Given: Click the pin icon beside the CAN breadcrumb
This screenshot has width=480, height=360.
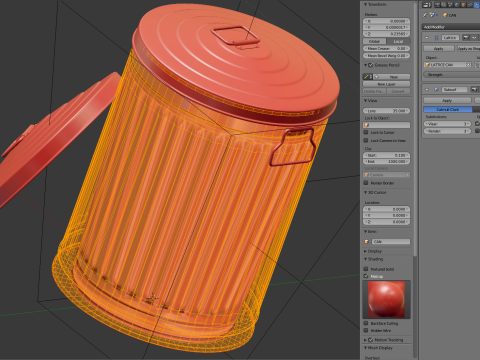Looking at the screenshot, I should click(x=425, y=15).
